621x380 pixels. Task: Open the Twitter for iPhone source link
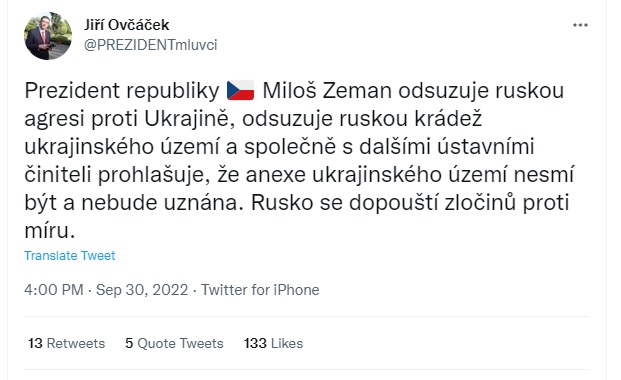[x=260, y=290]
